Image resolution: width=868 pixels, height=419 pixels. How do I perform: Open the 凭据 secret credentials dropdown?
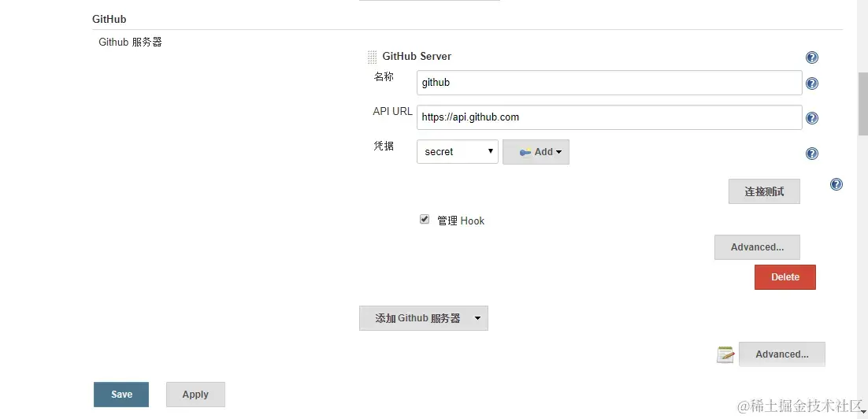(458, 152)
